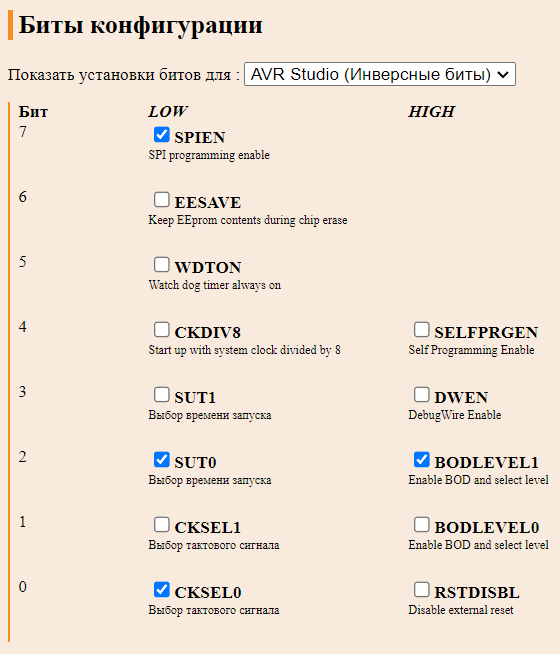Enable RSTDISBL disable external reset checkbox
This screenshot has height=654, width=560.
tap(422, 590)
